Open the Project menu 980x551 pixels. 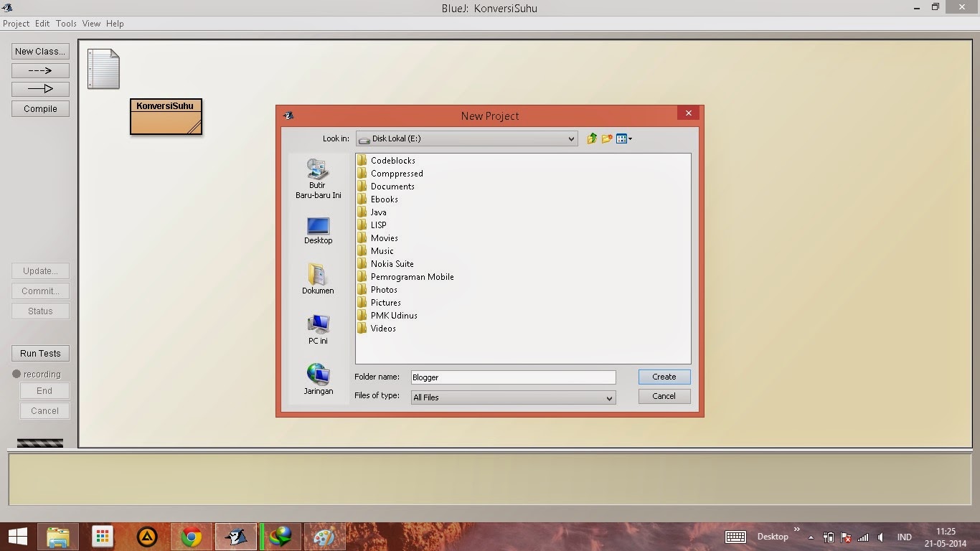coord(16,24)
